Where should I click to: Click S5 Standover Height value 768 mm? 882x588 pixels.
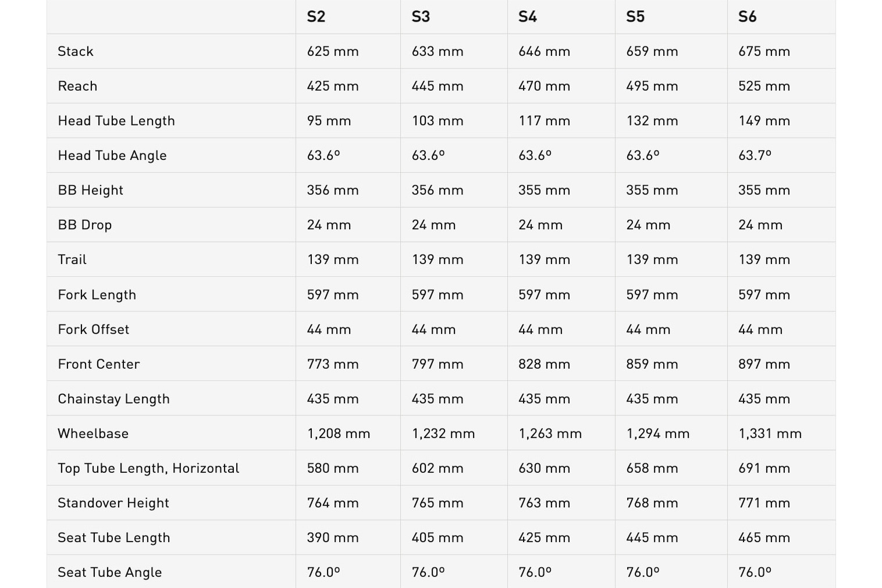pos(652,503)
